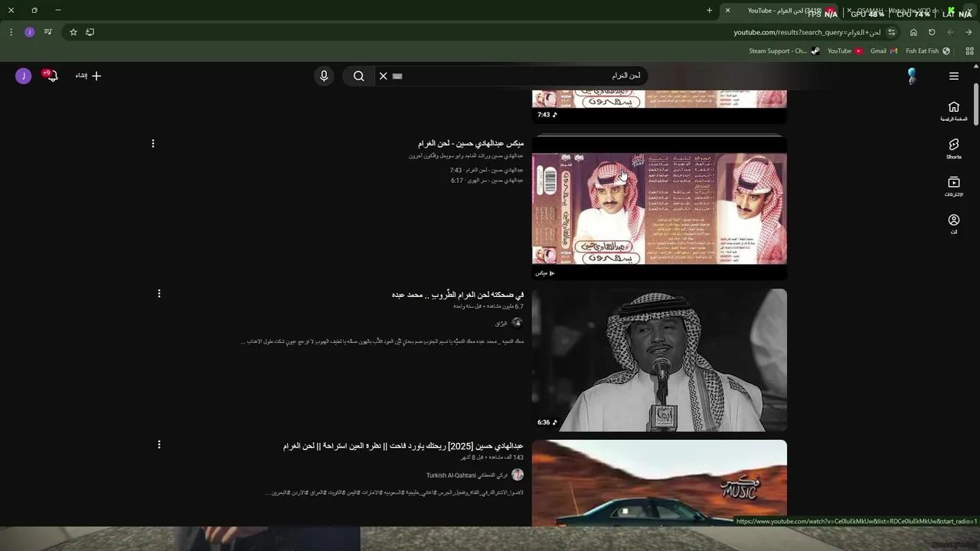Open the on-screen keyboard in search box
The image size is (980, 551).
point(397,76)
